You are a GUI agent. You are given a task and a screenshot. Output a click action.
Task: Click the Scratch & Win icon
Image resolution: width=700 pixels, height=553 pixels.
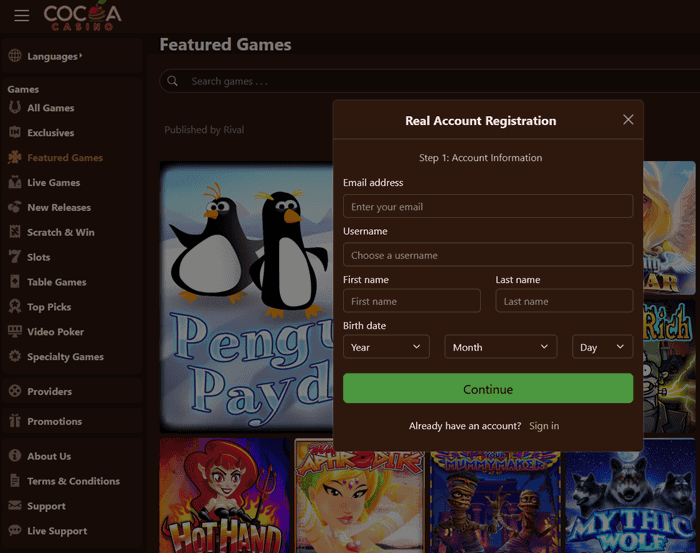pos(15,232)
